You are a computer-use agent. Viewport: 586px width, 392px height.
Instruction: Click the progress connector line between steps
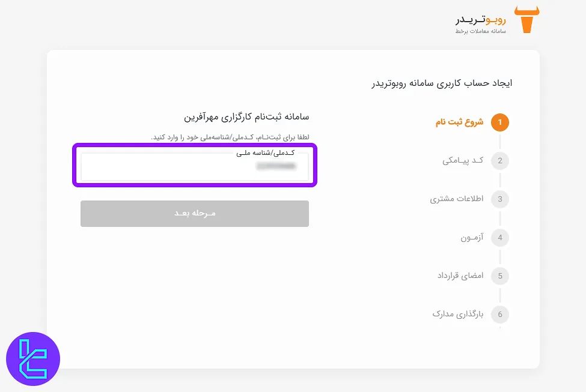pos(499,141)
